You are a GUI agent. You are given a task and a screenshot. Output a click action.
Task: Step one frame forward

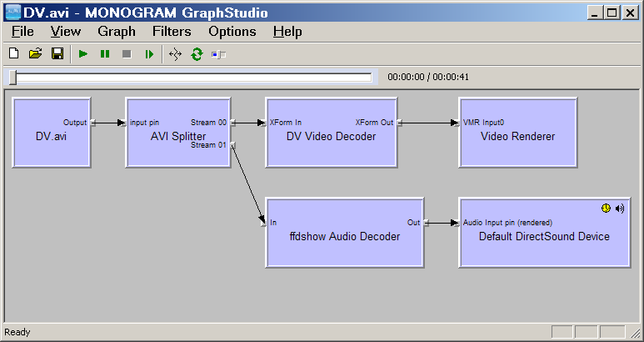click(x=149, y=54)
